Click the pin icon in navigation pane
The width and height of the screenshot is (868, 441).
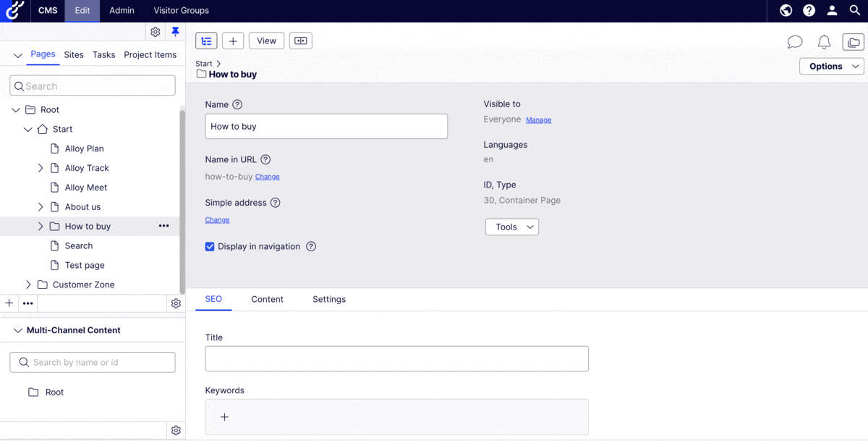(175, 32)
